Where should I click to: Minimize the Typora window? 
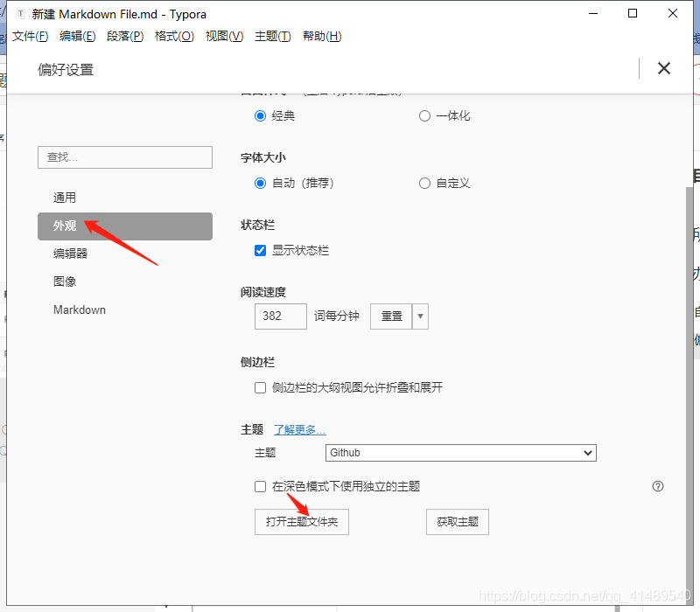tap(593, 14)
